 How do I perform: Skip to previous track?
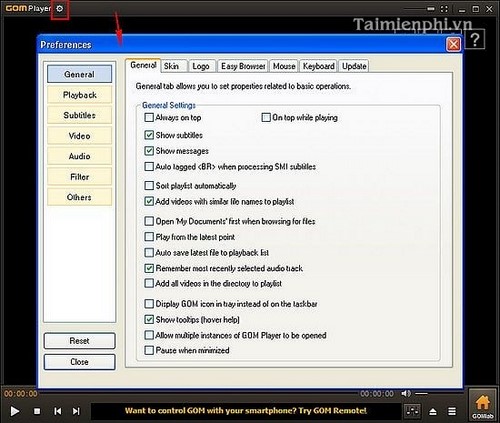pos(57,411)
